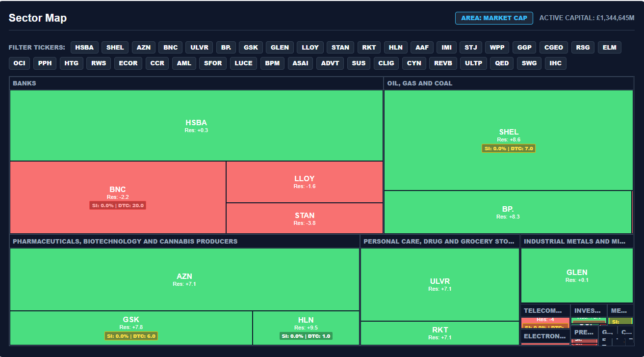Viewport: 644px width, 357px height.
Task: Click the Banks sector header
Action: pos(196,83)
